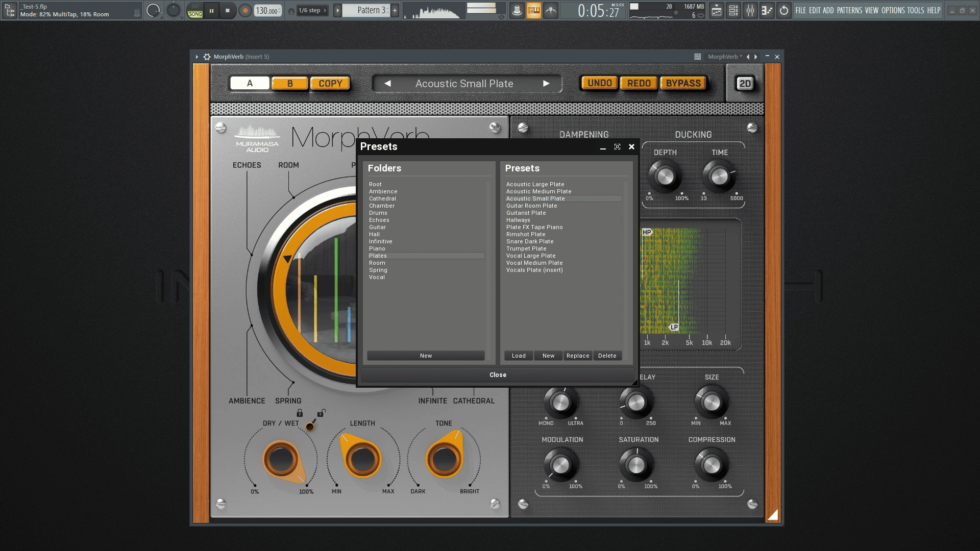Toggle the unlocked padlock icon above DRY / WET
Image resolution: width=980 pixels, height=551 pixels.
321,413
